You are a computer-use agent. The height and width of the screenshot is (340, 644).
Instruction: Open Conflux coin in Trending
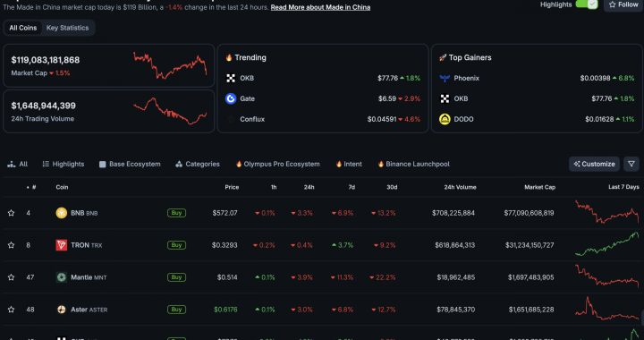coord(252,119)
